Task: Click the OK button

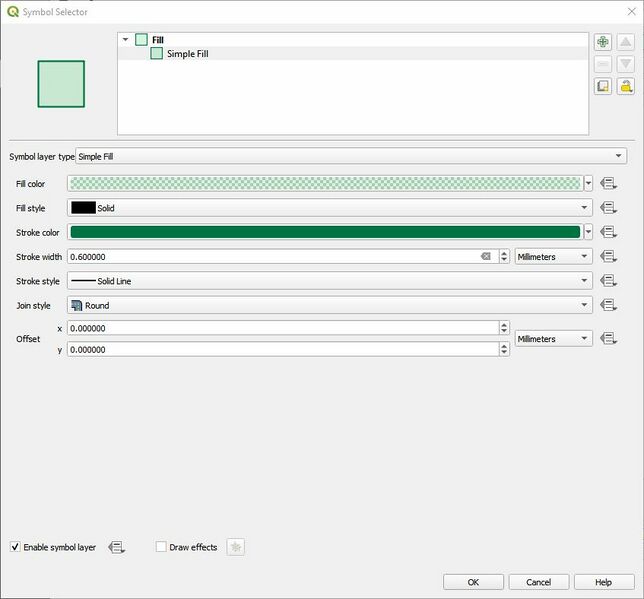Action: tap(473, 582)
